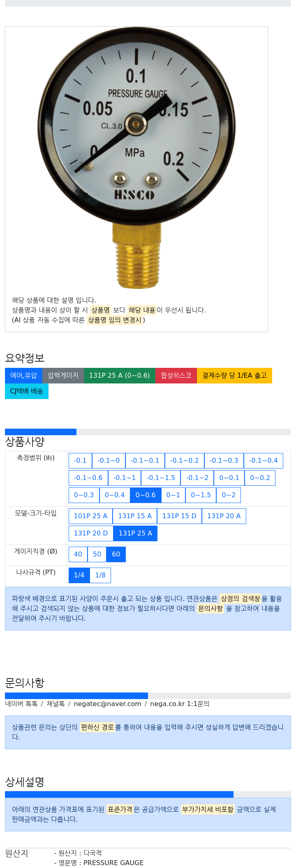The height and width of the screenshot is (868, 296).
Task: Select gauge diameter 60
Action: 116,554
